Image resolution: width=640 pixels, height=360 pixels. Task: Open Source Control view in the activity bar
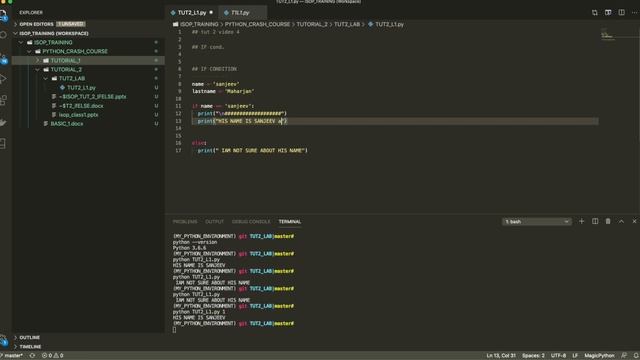coord(3,59)
